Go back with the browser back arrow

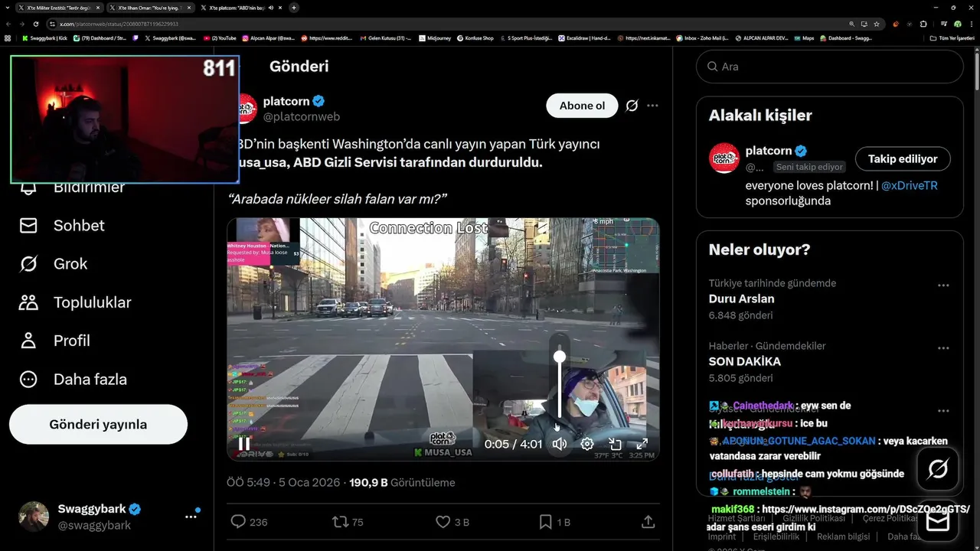click(x=8, y=24)
